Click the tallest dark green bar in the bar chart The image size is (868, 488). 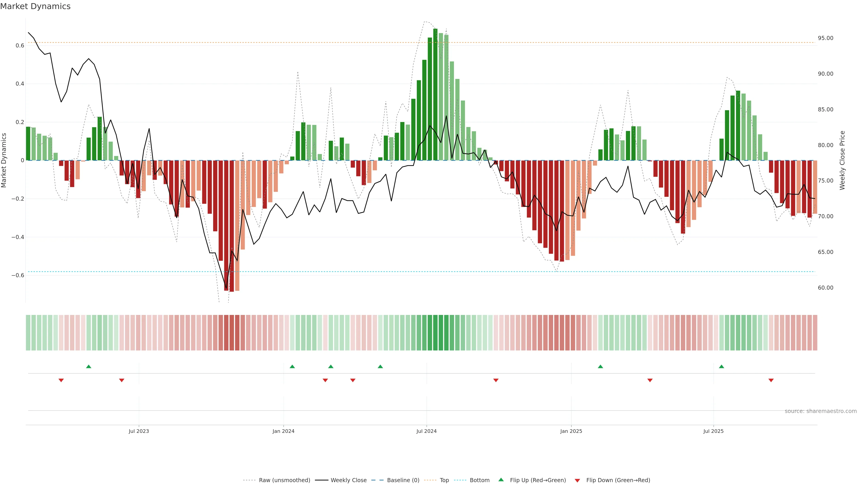tap(435, 94)
